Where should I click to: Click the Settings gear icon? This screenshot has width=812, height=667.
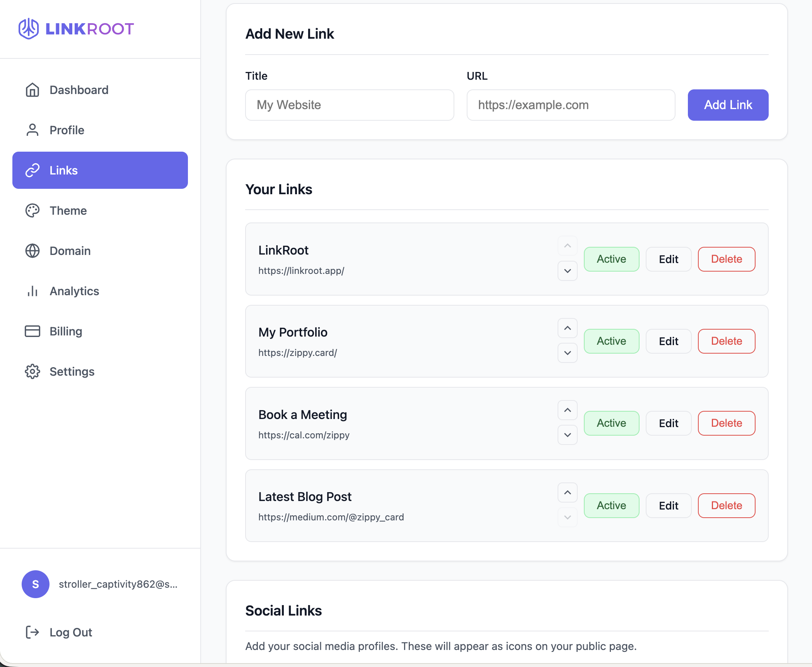coord(32,371)
